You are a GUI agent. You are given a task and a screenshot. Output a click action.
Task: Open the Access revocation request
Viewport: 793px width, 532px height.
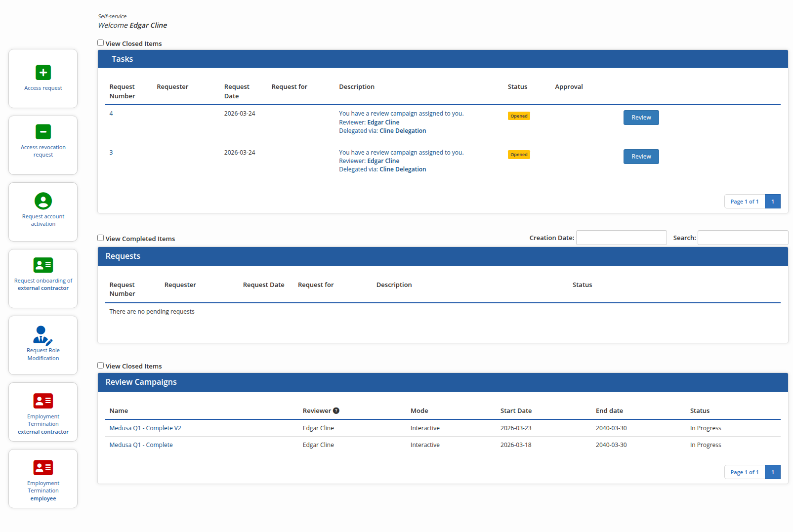coord(43,145)
